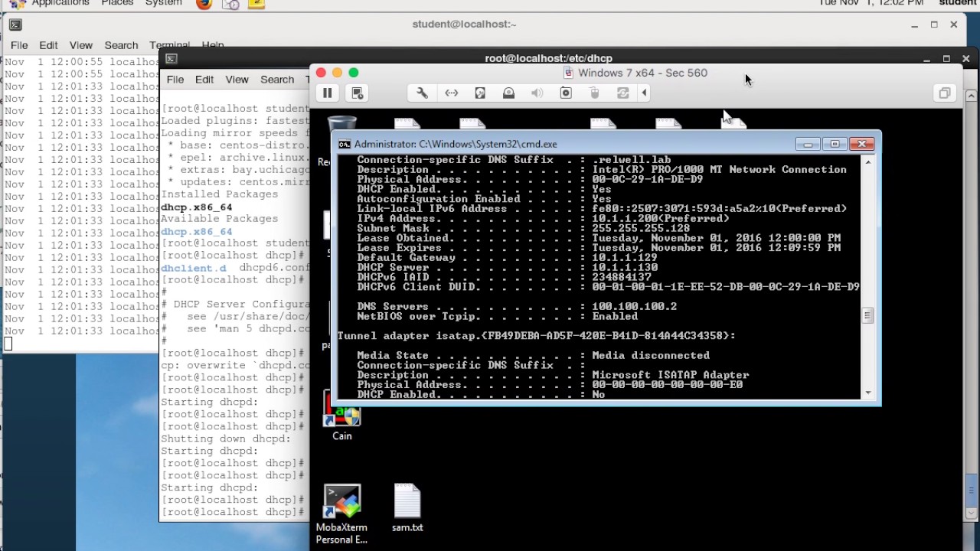Image resolution: width=980 pixels, height=551 pixels.
Task: Click the sound speaker device icon
Action: point(537,93)
